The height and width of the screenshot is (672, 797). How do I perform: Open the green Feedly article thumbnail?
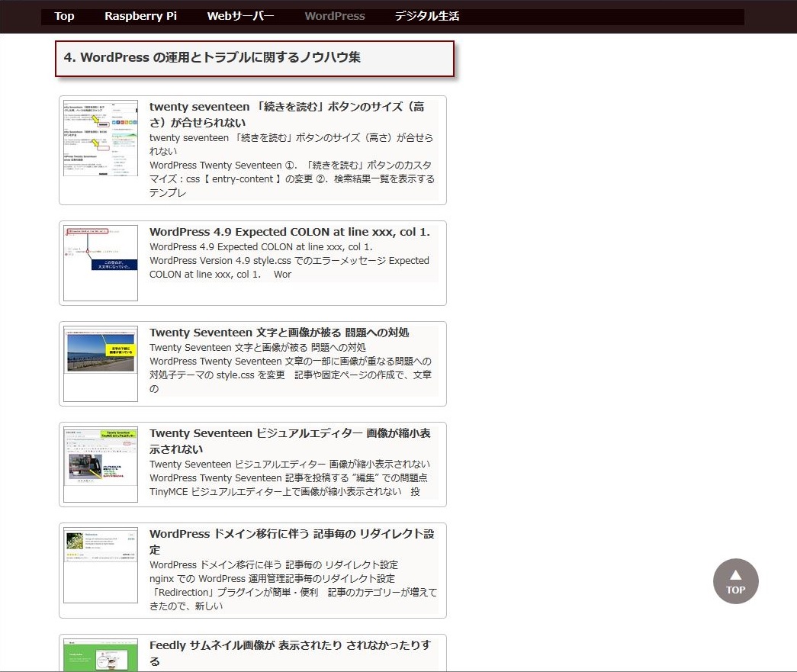(x=101, y=655)
